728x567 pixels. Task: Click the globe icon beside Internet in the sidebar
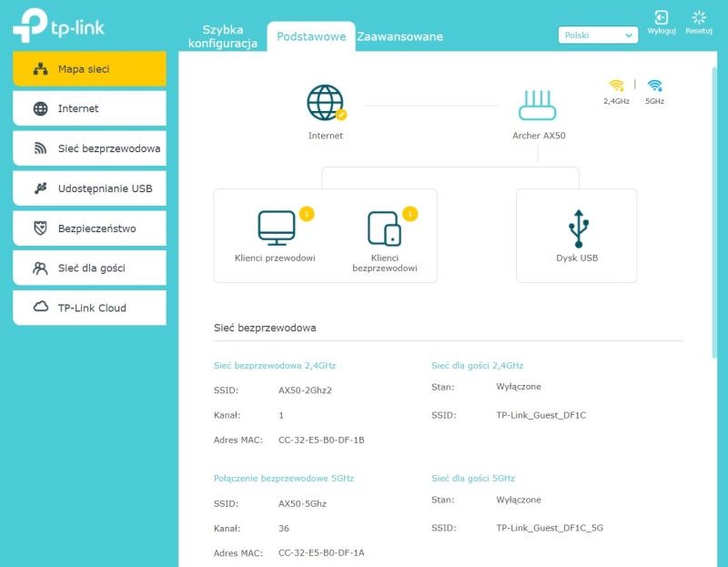(40, 108)
